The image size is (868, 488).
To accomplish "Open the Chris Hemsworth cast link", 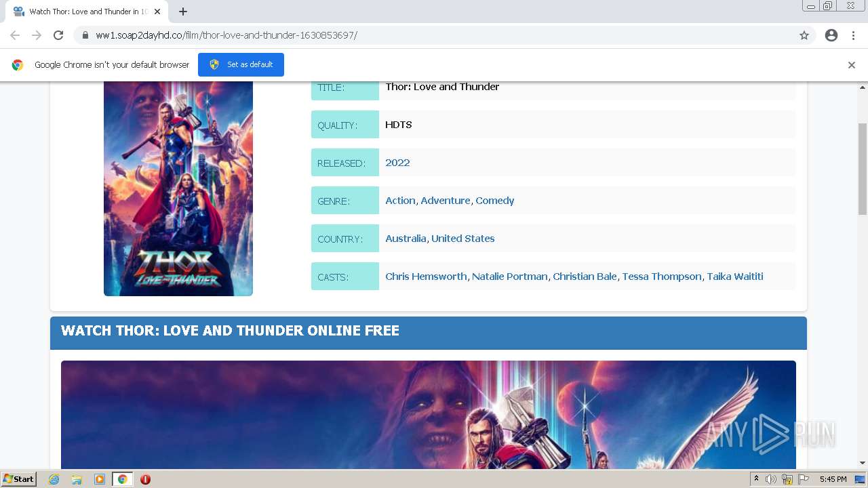I will coord(426,277).
